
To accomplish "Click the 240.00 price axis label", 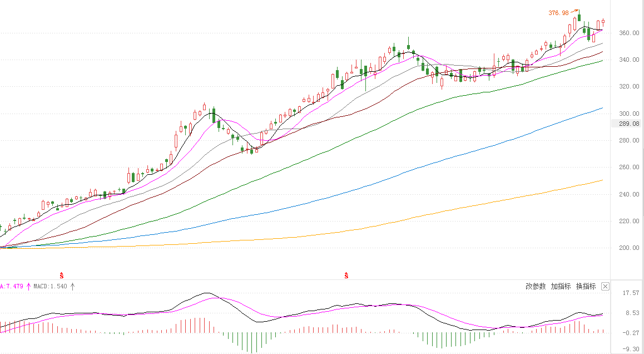I will pos(629,194).
